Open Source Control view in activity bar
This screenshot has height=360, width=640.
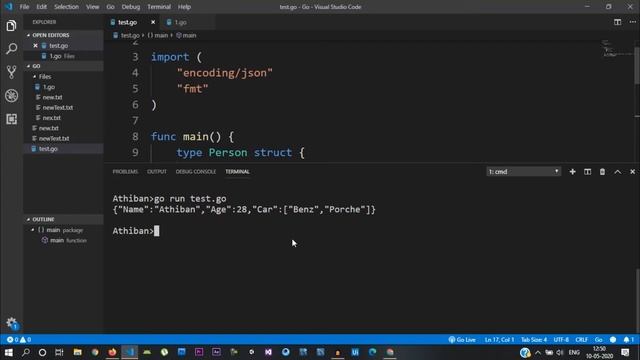[x=11, y=72]
